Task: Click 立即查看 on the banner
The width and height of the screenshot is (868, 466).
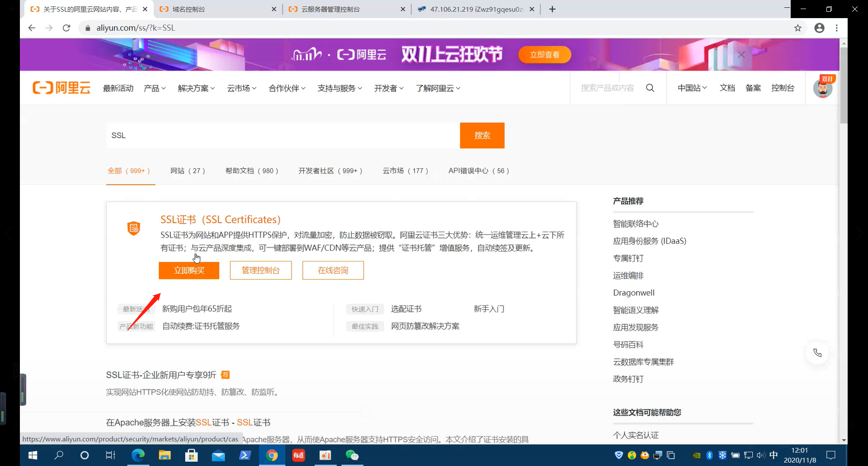Action: (x=545, y=55)
